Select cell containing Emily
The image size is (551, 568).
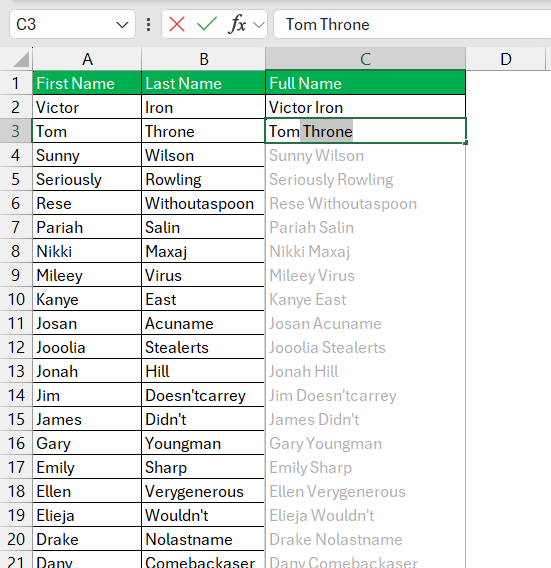pos(87,467)
